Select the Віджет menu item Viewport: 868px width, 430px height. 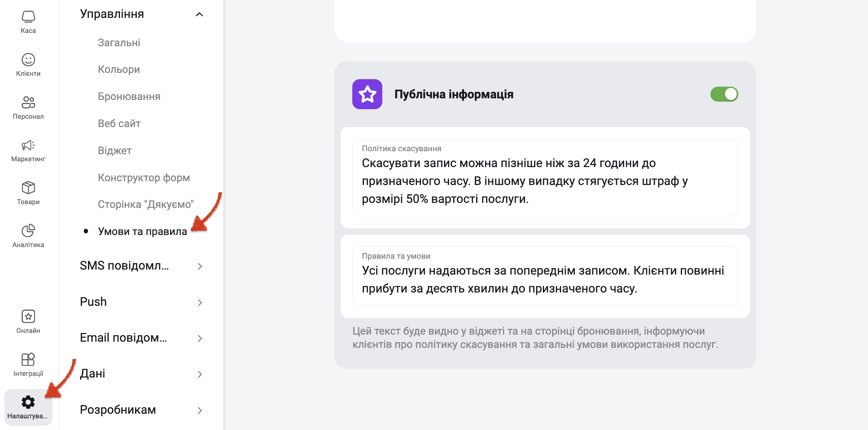(x=115, y=151)
